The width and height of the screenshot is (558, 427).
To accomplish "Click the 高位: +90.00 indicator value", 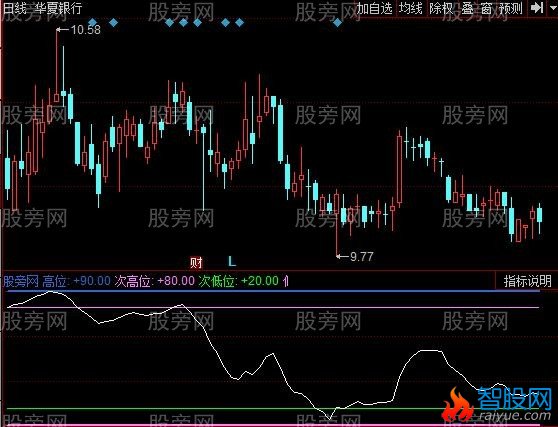I will [77, 281].
